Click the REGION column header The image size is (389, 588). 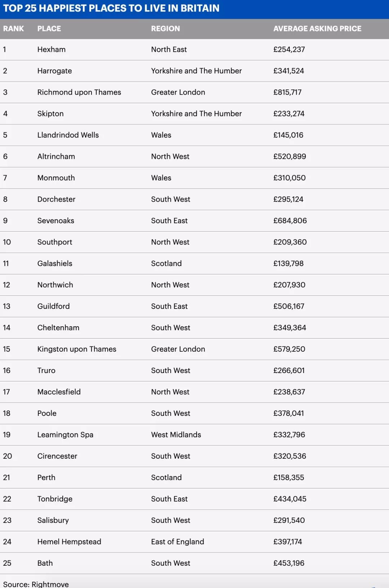pyautogui.click(x=165, y=29)
